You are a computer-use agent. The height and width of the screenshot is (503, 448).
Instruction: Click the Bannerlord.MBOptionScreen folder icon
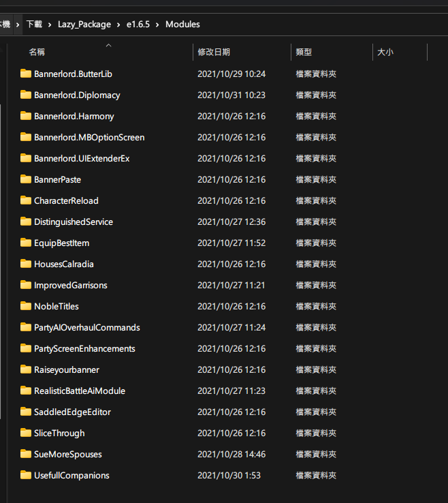tap(26, 137)
